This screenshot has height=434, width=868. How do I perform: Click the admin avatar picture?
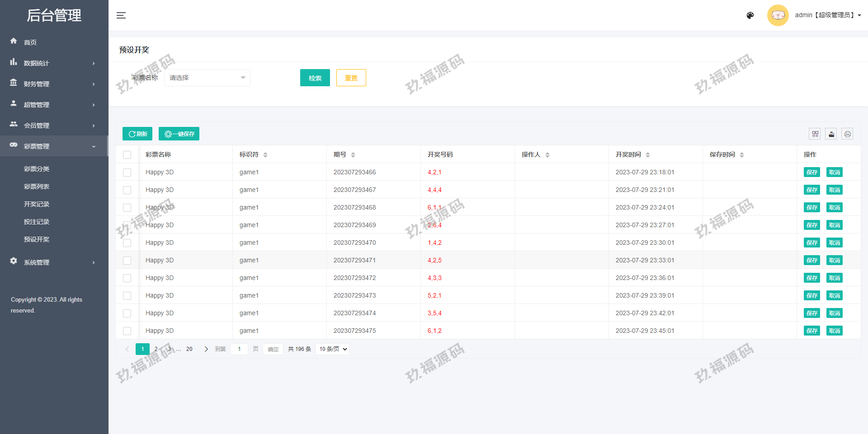778,15
